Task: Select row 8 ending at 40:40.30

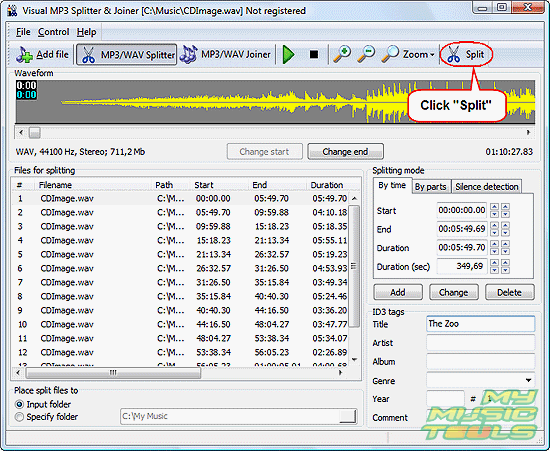Action: (x=181, y=296)
